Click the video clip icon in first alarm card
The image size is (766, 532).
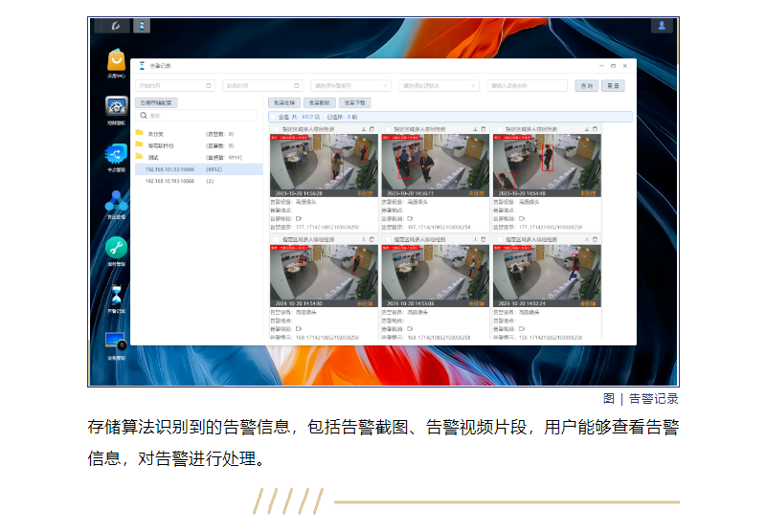(299, 218)
